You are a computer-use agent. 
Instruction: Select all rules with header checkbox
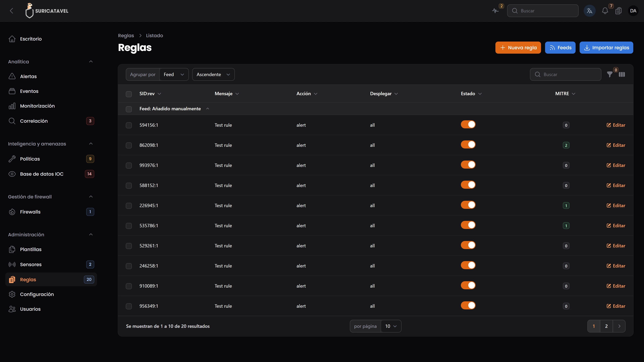pos(129,94)
